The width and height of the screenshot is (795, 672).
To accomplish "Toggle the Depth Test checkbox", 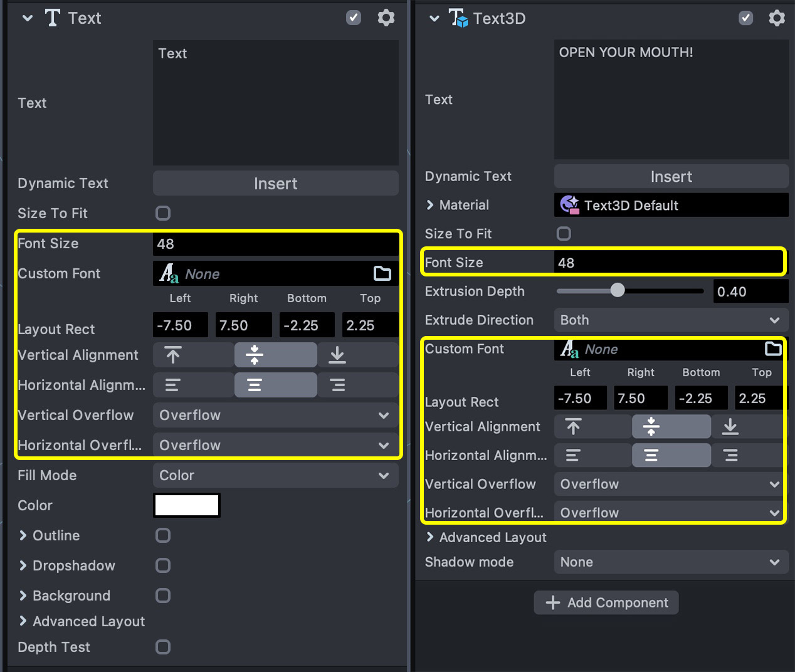I will click(x=163, y=647).
